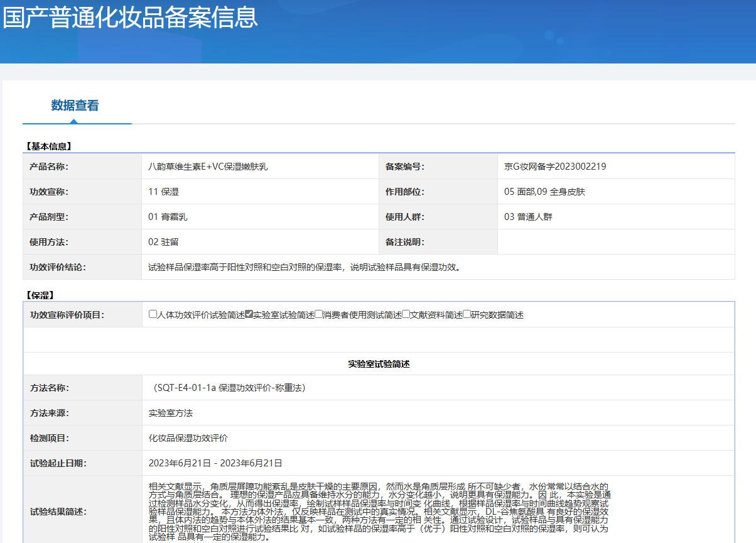The height and width of the screenshot is (543, 756).
Task: Tick the 消费者使用测试简述 checkbox
Action: [319, 314]
